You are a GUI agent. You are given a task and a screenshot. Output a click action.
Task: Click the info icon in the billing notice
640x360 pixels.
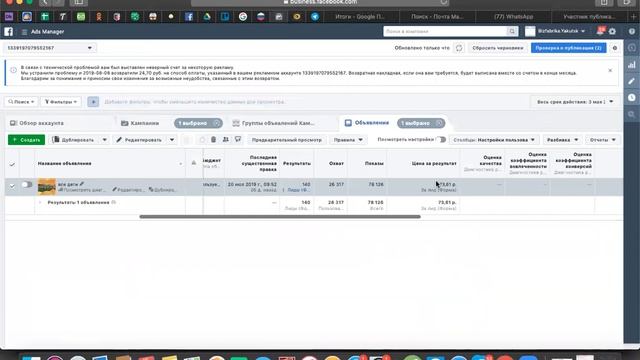[x=13, y=70]
